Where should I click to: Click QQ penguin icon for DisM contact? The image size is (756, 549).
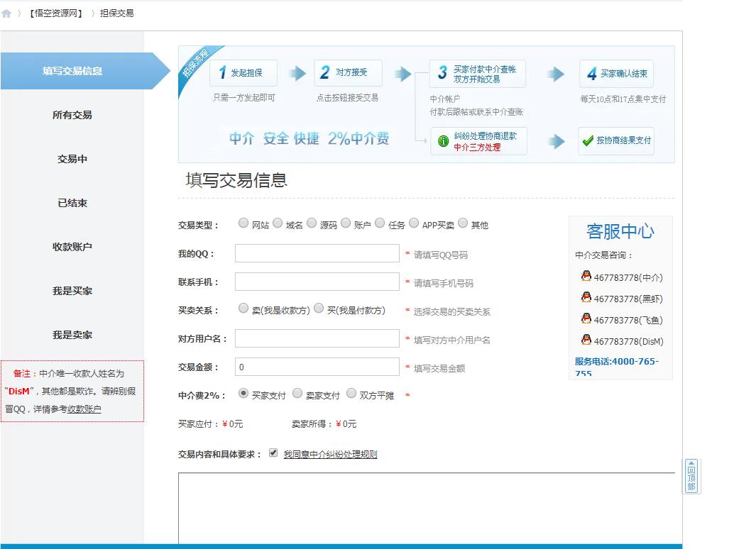[586, 340]
